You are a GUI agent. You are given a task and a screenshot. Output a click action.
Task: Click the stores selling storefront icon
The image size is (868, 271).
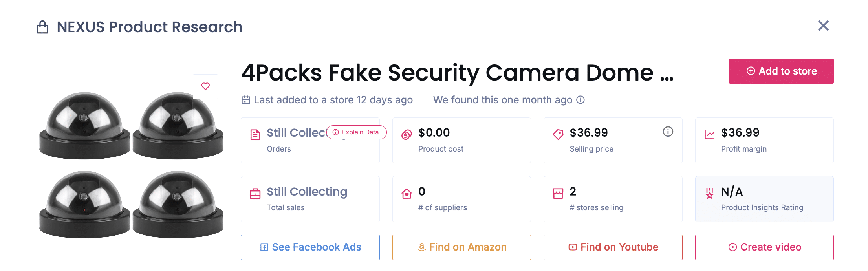(558, 193)
